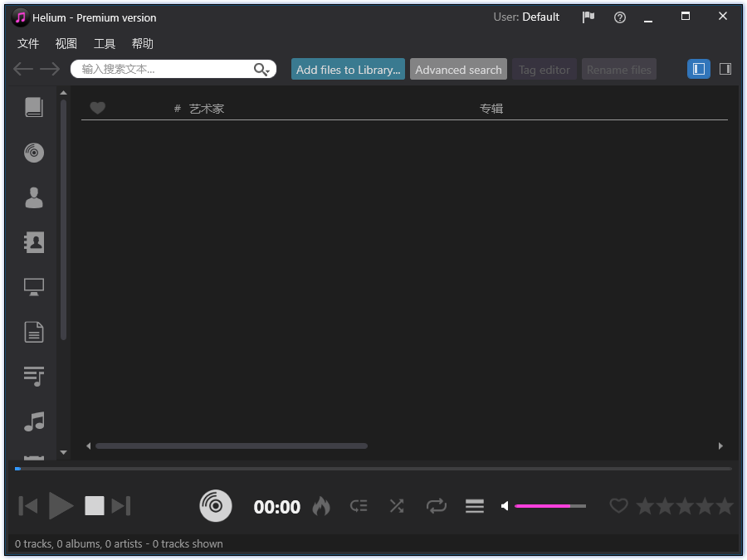Open the Playlists view in the sidebar
The height and width of the screenshot is (560, 747).
[x=33, y=376]
